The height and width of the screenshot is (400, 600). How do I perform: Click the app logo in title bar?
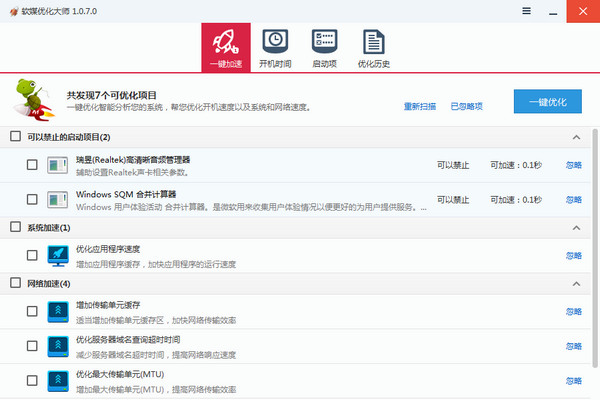point(14,11)
